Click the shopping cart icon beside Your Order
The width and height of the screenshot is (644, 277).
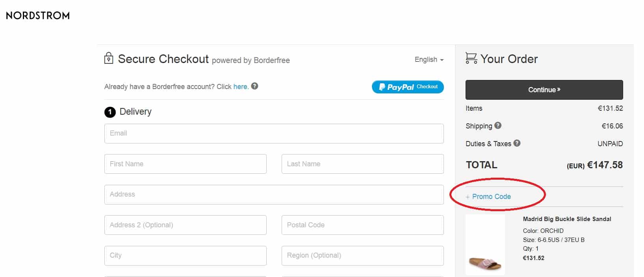pos(471,58)
